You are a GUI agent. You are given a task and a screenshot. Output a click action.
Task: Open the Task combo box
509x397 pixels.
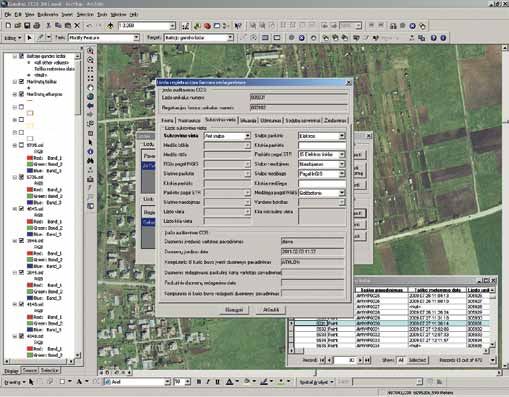coord(136,38)
